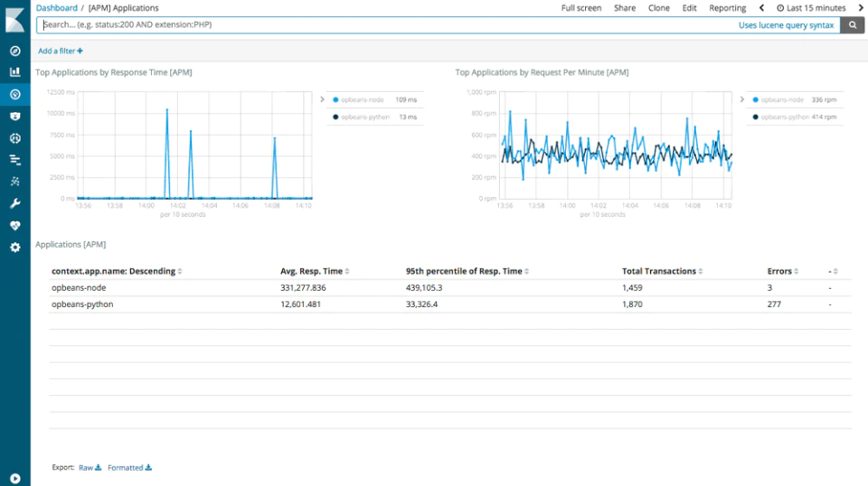
Task: Open the Monitoring heartbeat icon
Action: click(15, 226)
